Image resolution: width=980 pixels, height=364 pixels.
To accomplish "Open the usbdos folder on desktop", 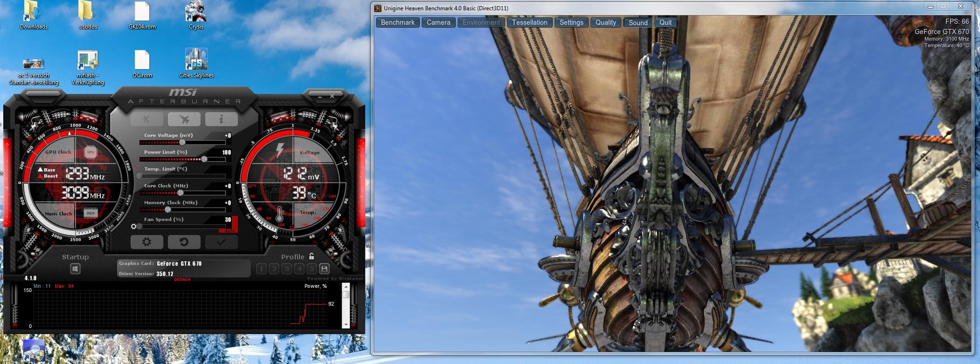I will [x=88, y=15].
